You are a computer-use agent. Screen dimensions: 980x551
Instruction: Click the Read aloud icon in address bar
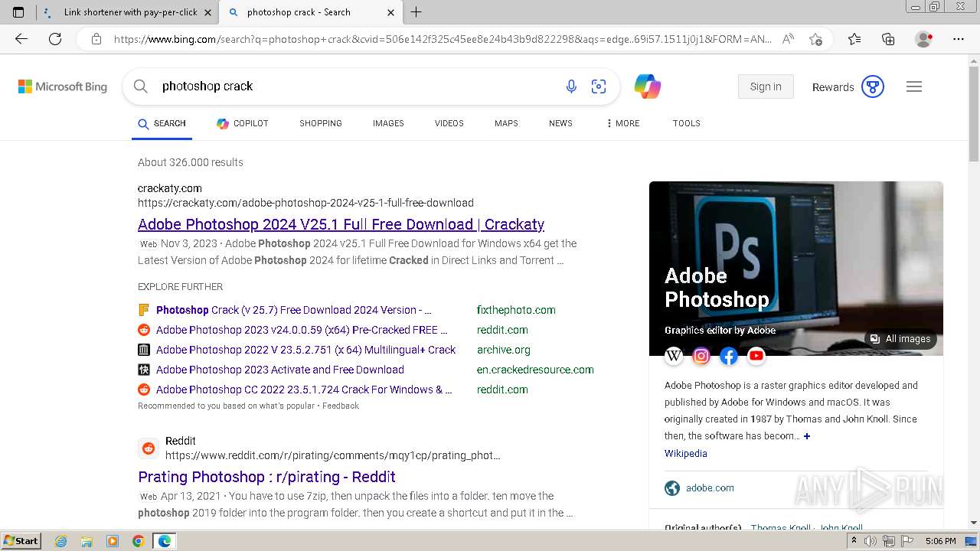coord(788,39)
